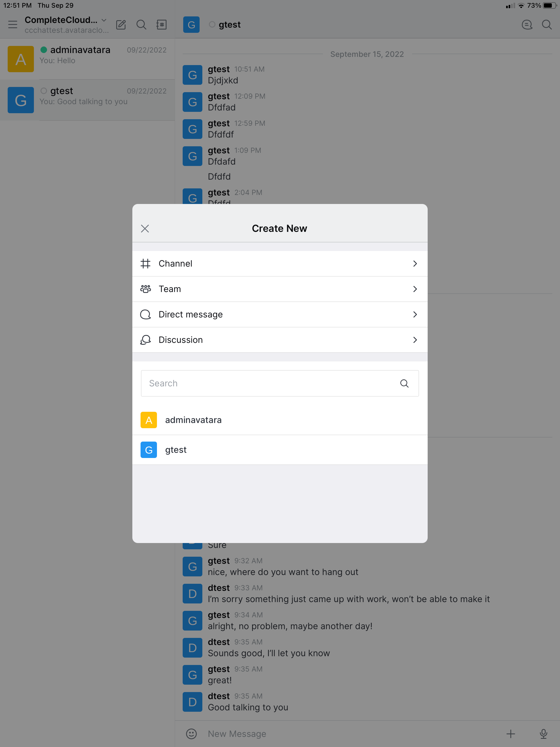The image size is (560, 747).
Task: Select adminavatara in Create New list
Action: point(280,420)
